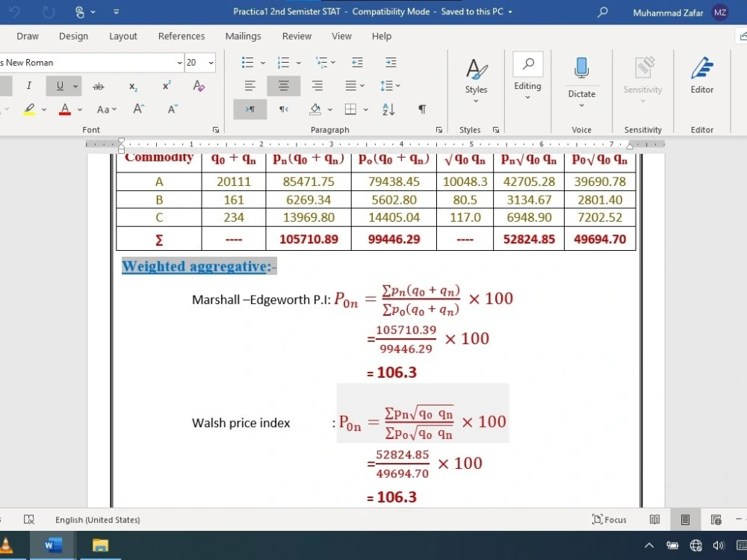The width and height of the screenshot is (747, 560).
Task: Open borders dropdown arrow
Action: pos(365,110)
